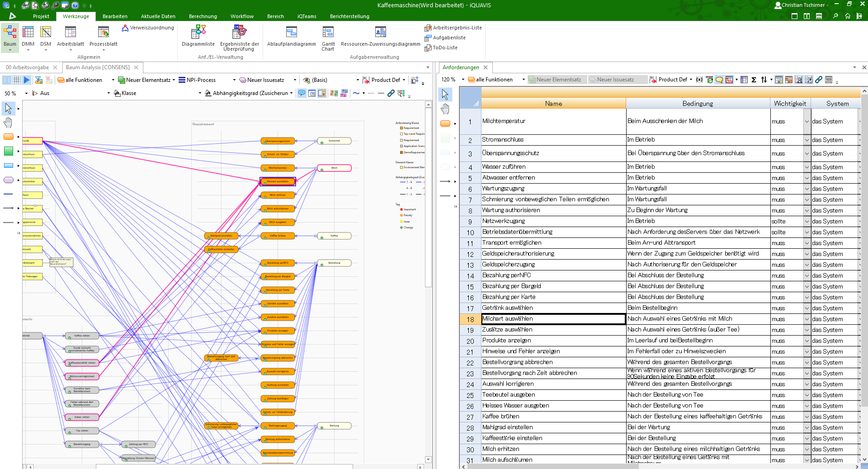The image size is (868, 469).
Task: Open Arbeitsergebnis-Liste
Action: (453, 28)
